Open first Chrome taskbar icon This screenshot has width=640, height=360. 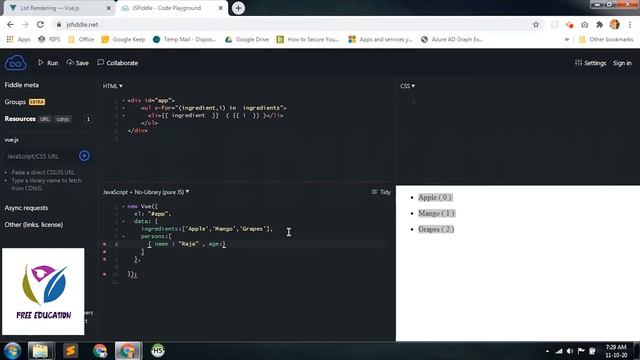coord(100,351)
